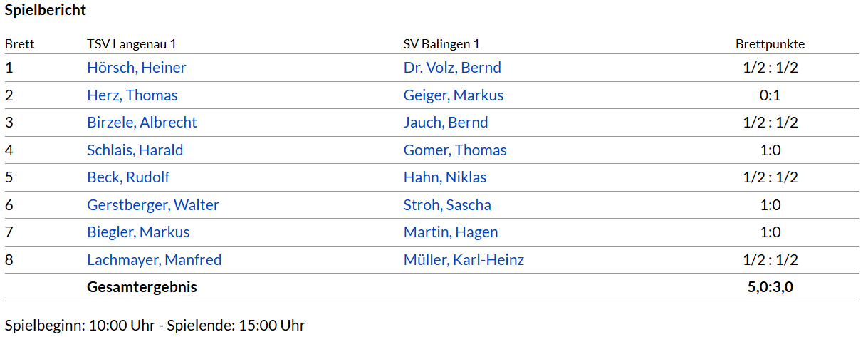Viewport: 868px width, 337px height.
Task: Select Gomer, Thomas player link
Action: (x=455, y=150)
